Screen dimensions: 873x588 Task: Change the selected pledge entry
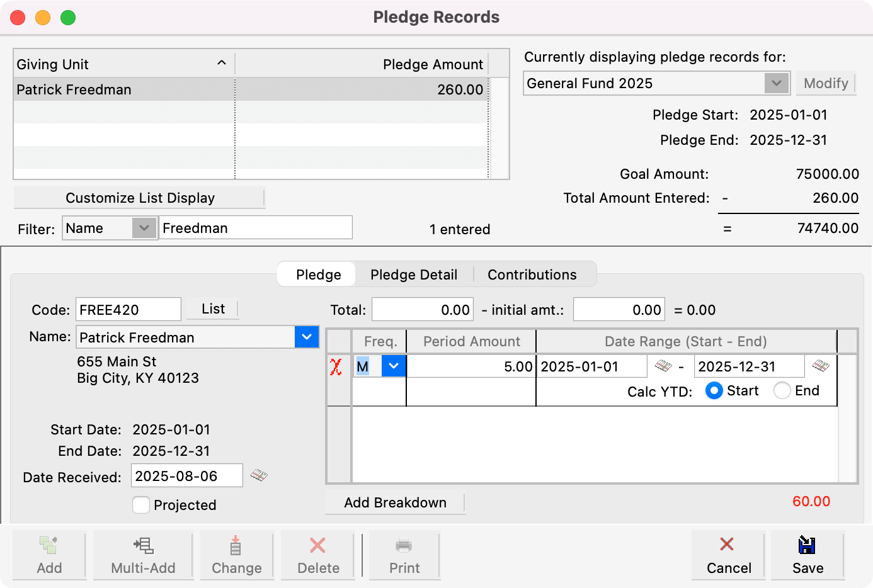click(236, 555)
